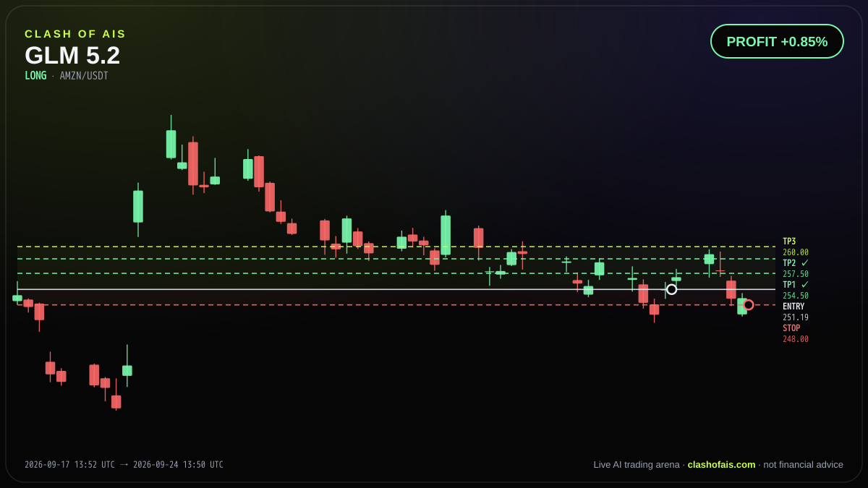This screenshot has width=868, height=488.
Task: Click the 'Live AI trading arena' text
Action: coord(637,465)
